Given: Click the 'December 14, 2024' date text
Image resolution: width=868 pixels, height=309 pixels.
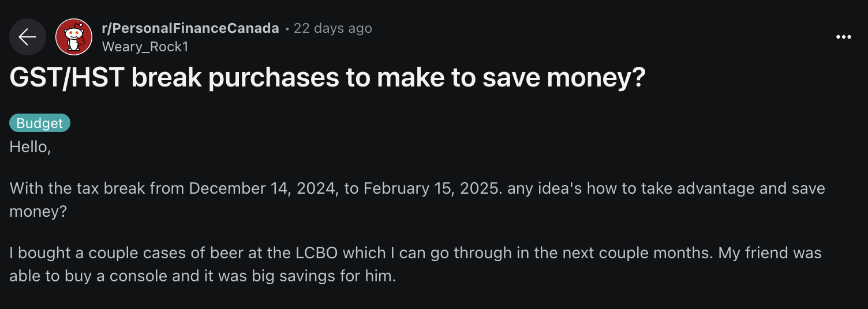Looking at the screenshot, I should point(263,189).
